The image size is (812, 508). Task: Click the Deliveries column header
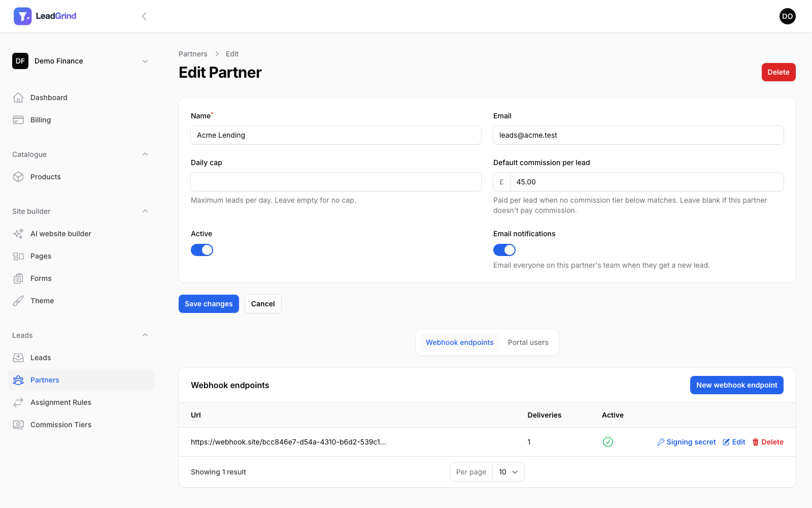coord(545,415)
